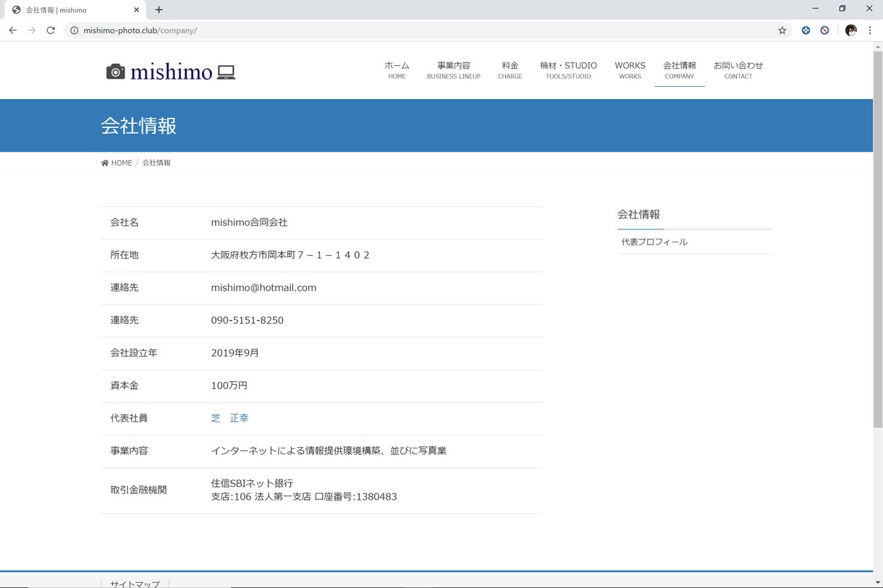This screenshot has height=588, width=883.
Task: Bookmark this page with the star icon
Action: [782, 30]
